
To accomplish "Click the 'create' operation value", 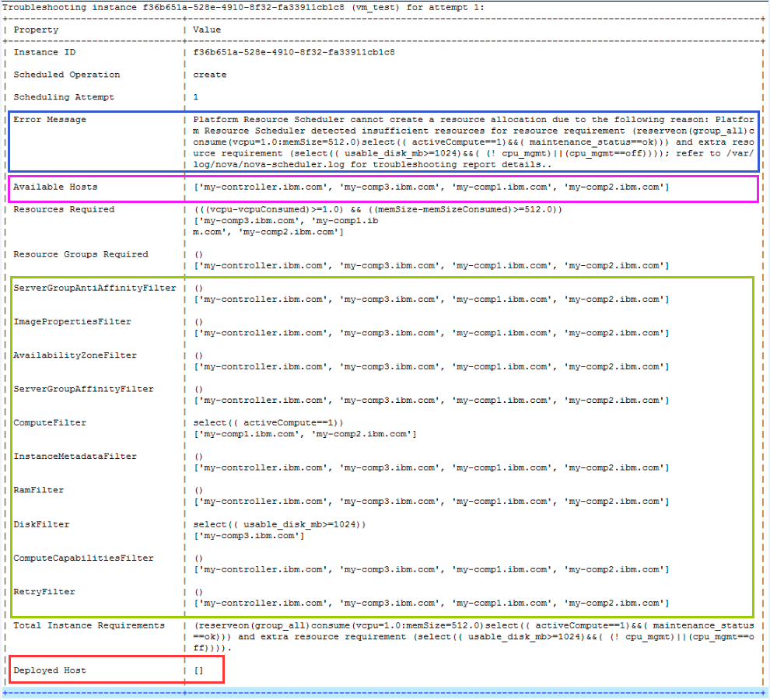I will tap(210, 75).
